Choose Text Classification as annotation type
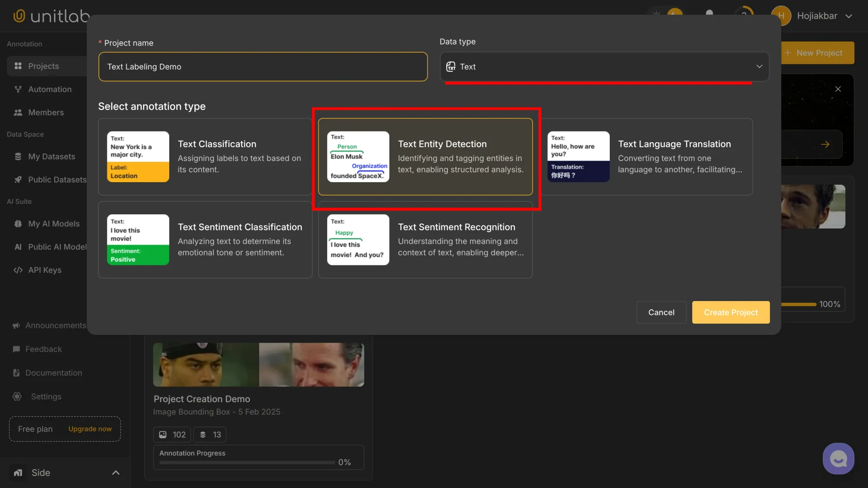Screen dimensions: 868x488 205,157
